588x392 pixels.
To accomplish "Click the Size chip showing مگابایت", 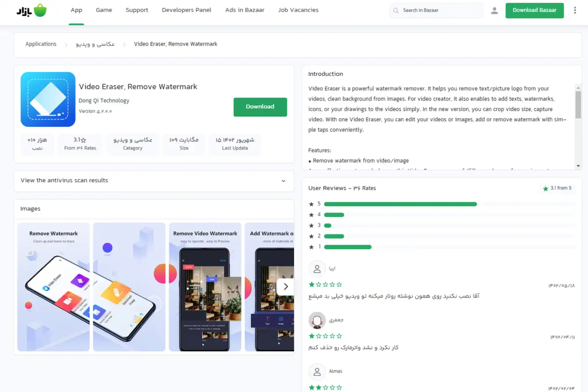I will (x=184, y=144).
